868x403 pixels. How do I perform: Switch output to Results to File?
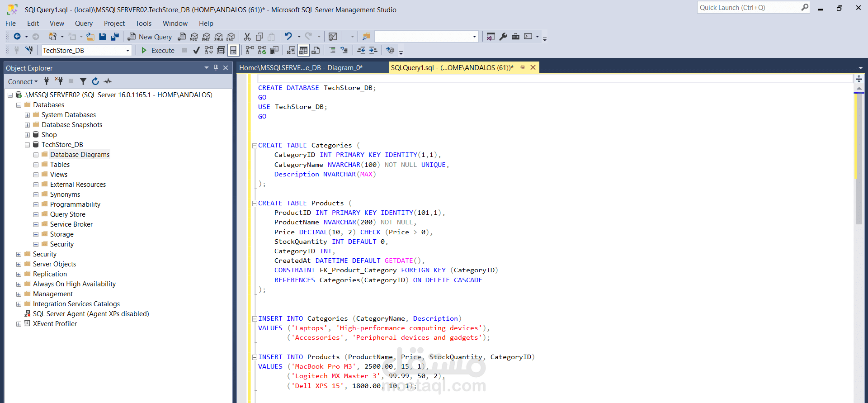pos(316,50)
